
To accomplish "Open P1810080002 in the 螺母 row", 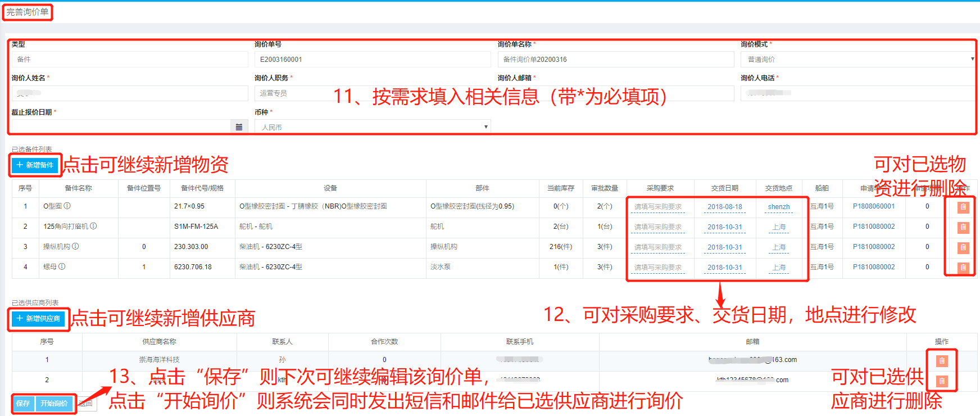I will pos(874,267).
